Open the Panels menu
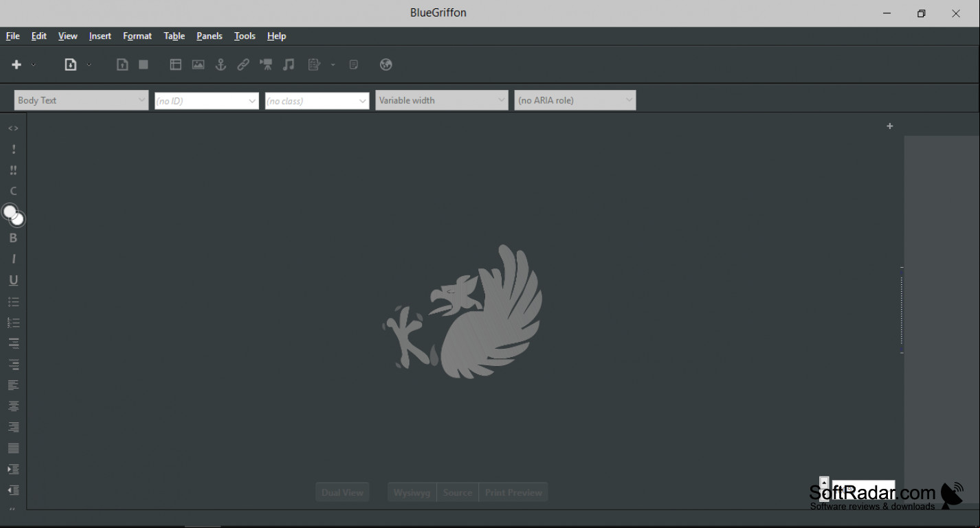 point(210,36)
